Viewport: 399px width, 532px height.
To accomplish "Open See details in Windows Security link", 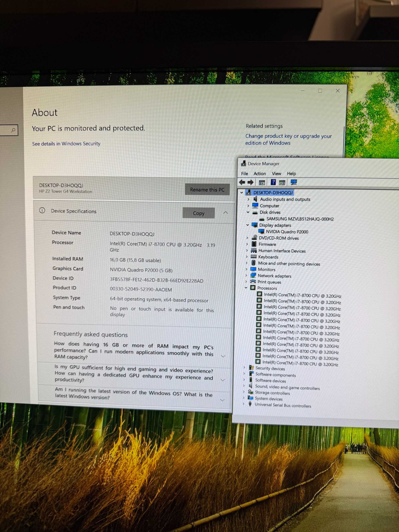I will point(66,144).
